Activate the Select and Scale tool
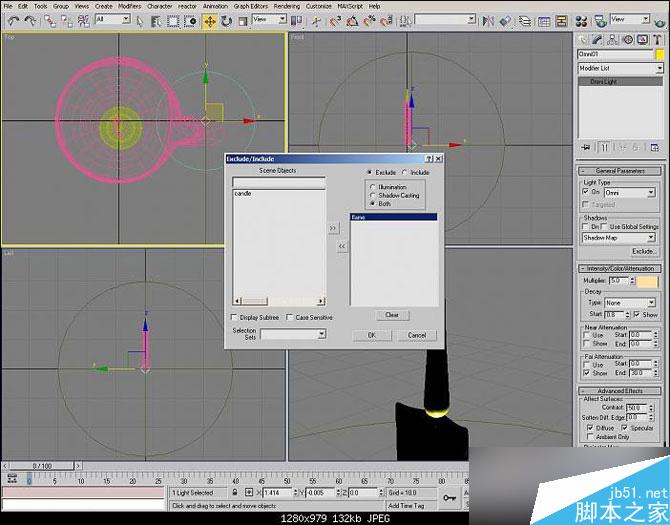 [x=243, y=21]
